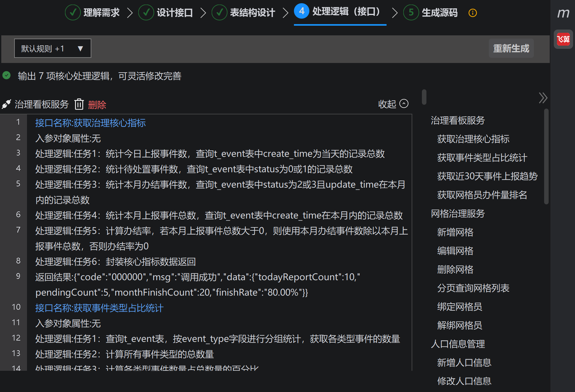Viewport: 575px width, 392px height.
Task: Click the 入参对象属性:无 text on line 2
Action: [x=68, y=138]
